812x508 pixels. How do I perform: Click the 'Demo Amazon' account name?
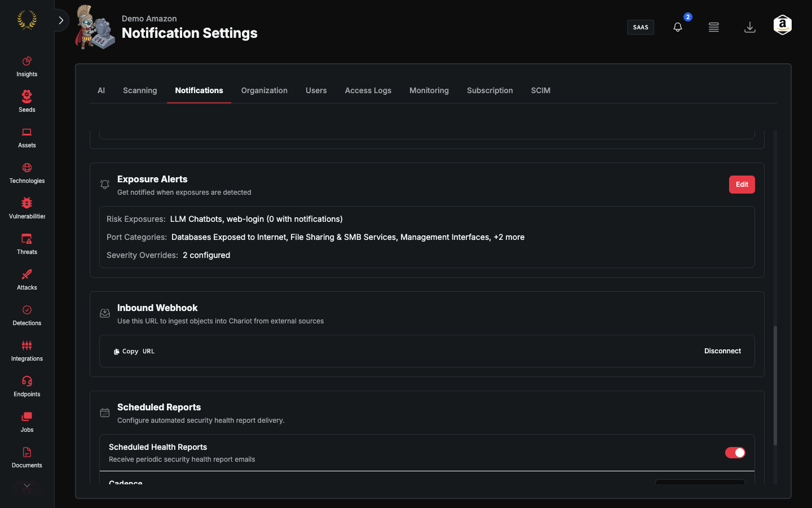tap(149, 19)
